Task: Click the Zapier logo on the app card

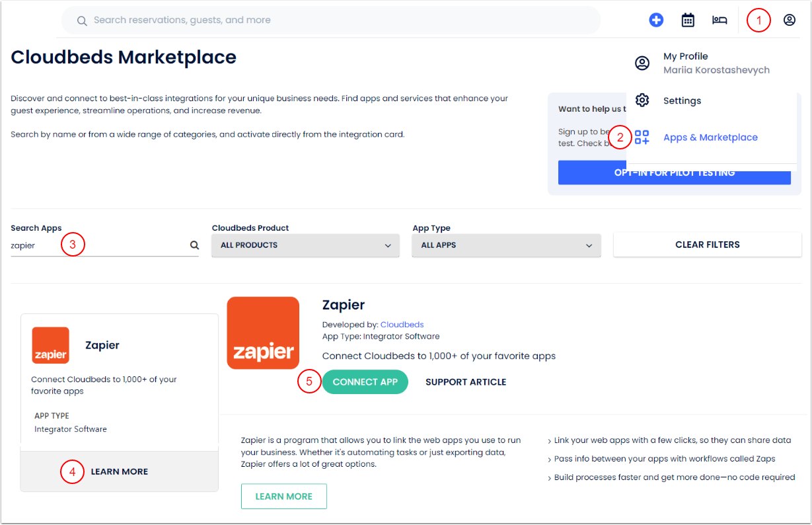Action: click(x=50, y=344)
